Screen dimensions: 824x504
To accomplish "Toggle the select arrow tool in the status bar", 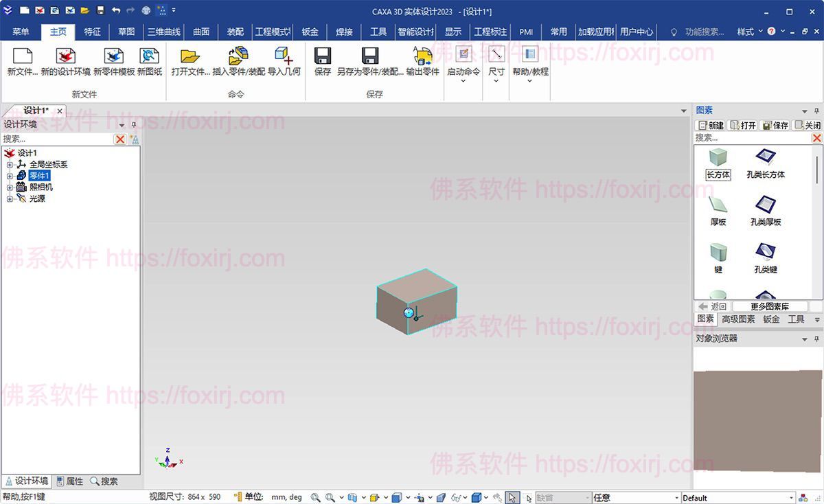I will pos(512,496).
